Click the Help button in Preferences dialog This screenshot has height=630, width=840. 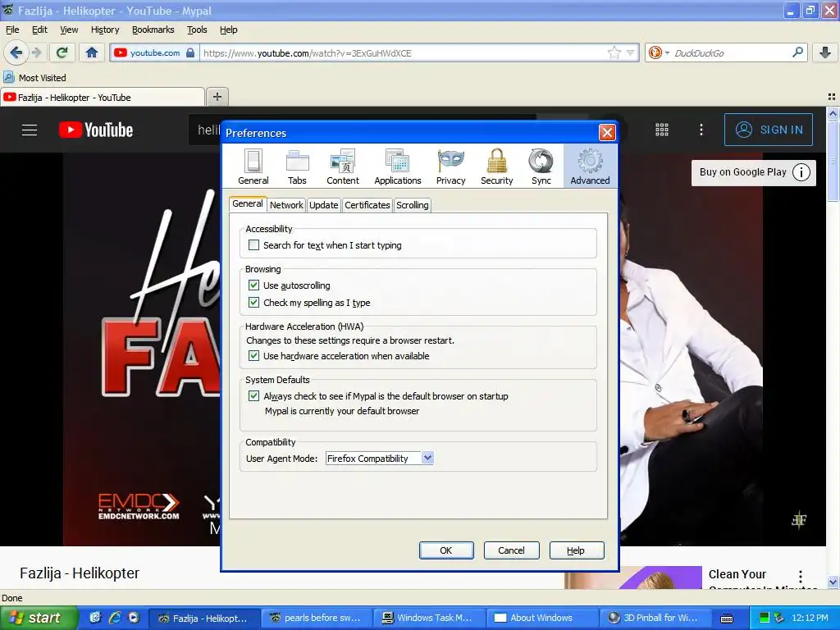(x=576, y=550)
